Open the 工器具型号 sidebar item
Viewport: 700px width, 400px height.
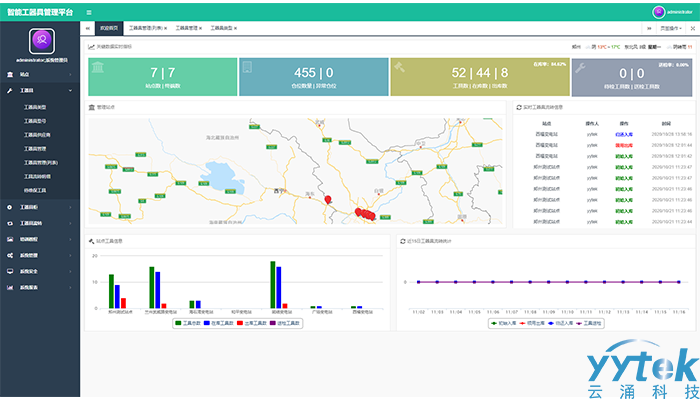36,119
